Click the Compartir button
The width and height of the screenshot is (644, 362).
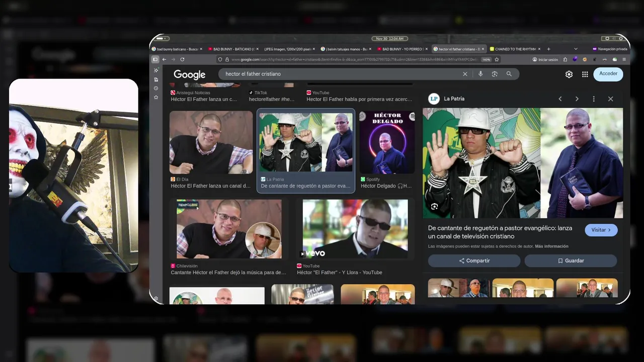[474, 261]
